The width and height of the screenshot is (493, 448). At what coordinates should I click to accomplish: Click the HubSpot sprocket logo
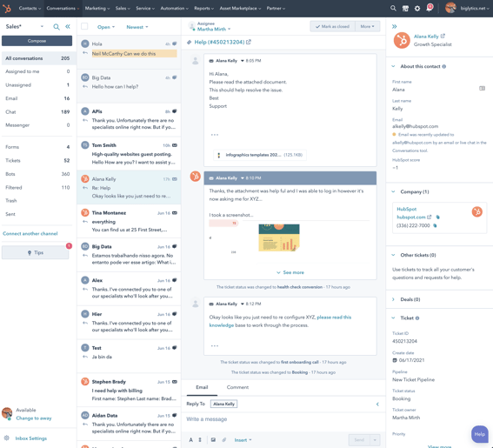pos(7,9)
